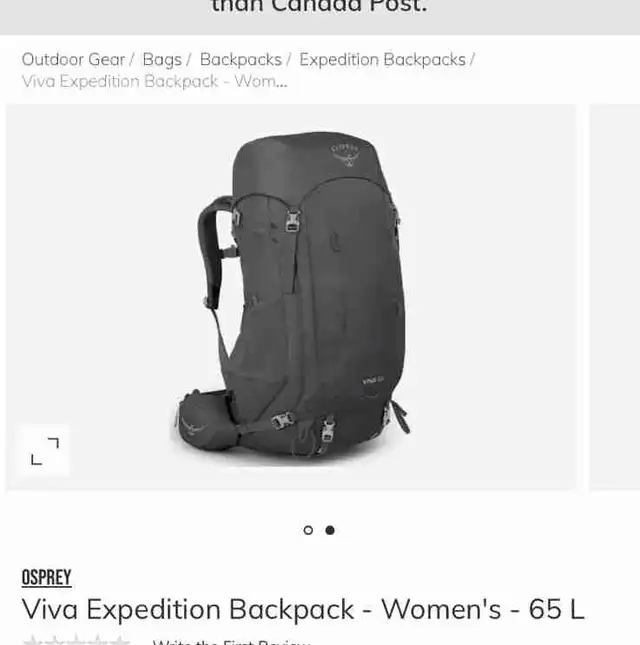Viewport: 640px width, 645px height.
Task: Click the first rating star
Action: pyautogui.click(x=32, y=640)
